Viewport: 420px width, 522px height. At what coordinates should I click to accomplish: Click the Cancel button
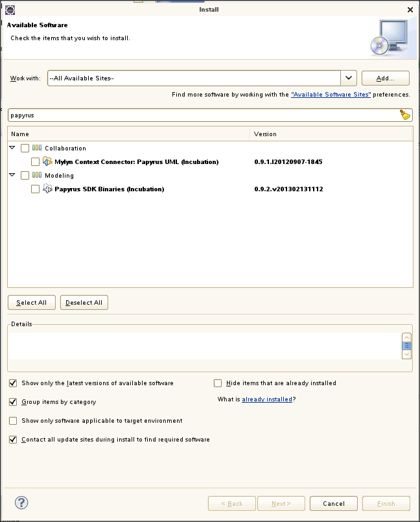(333, 504)
